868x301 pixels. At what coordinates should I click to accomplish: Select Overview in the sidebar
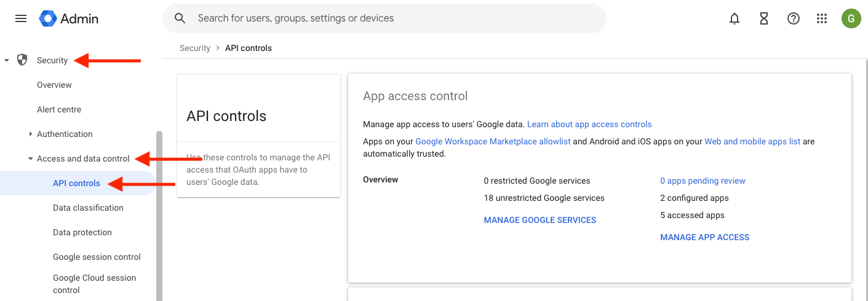tap(54, 85)
